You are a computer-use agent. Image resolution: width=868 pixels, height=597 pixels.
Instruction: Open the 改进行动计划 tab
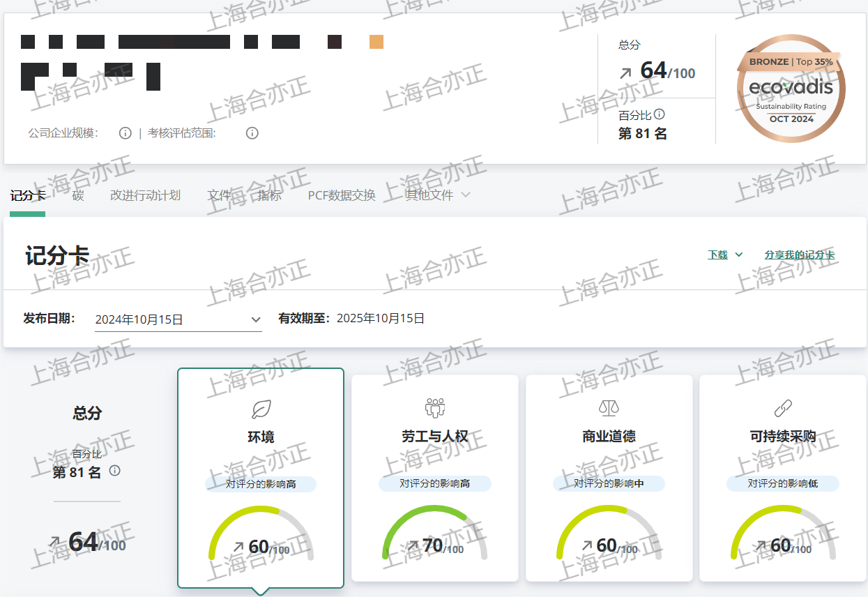tap(145, 195)
